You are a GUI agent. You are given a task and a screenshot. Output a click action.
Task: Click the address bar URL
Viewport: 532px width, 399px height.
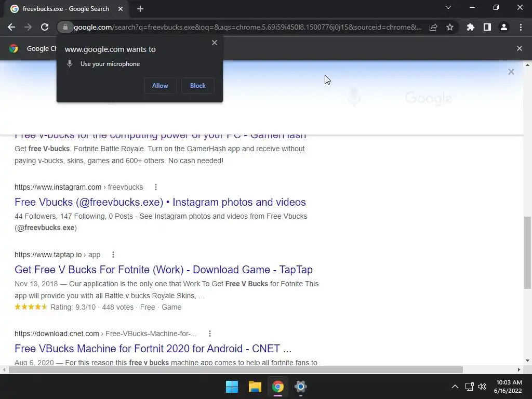pyautogui.click(x=247, y=27)
